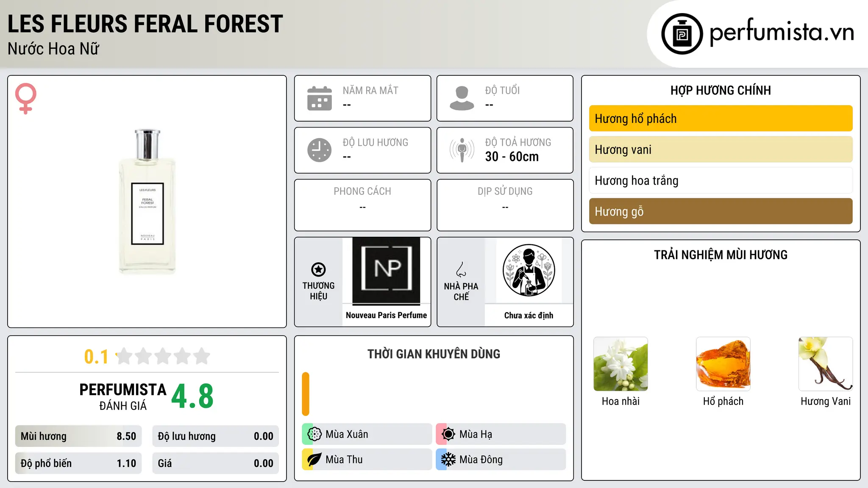The width and height of the screenshot is (868, 488).
Task: Click the person icon beside Độ tuổi
Action: [462, 98]
